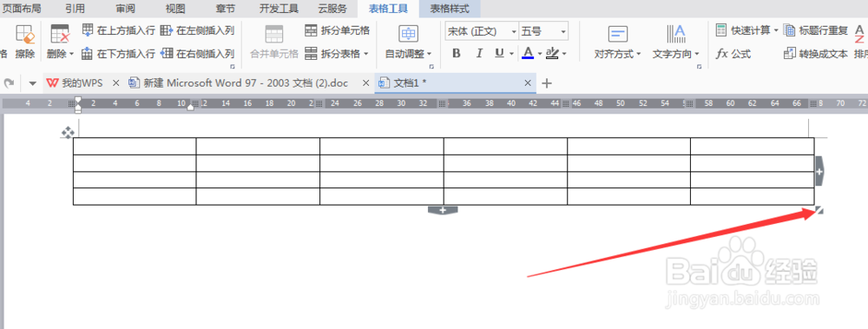The height and width of the screenshot is (329, 868).
Task: Click the add-column plus handle beside table
Action: click(x=819, y=172)
